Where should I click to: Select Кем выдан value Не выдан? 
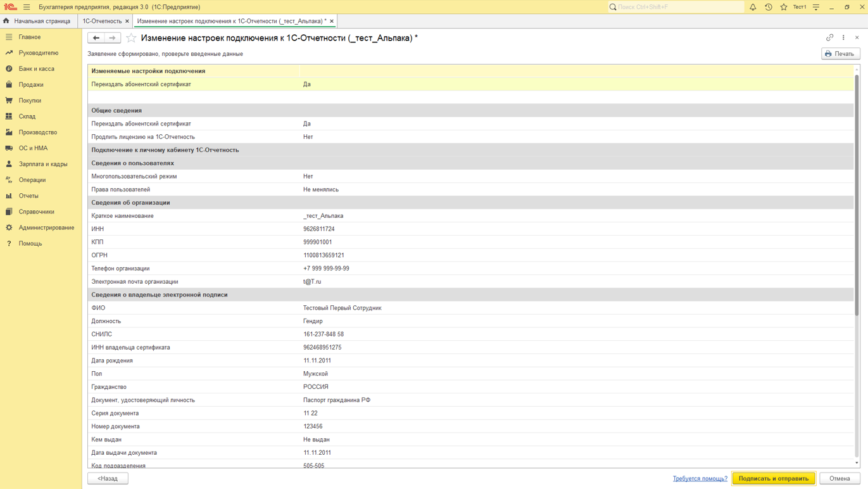[316, 440]
